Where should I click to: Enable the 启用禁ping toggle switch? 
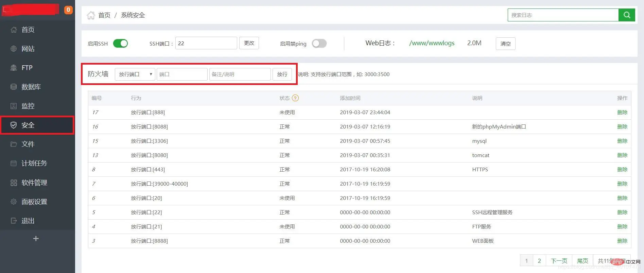[319, 44]
